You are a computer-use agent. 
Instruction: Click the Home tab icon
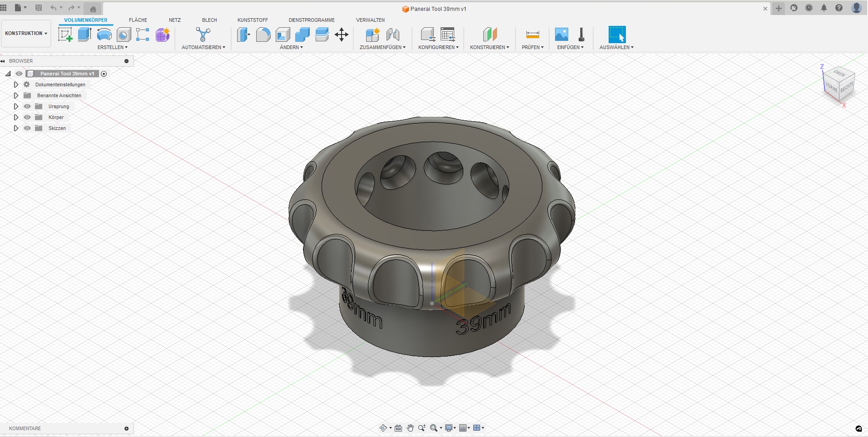93,9
